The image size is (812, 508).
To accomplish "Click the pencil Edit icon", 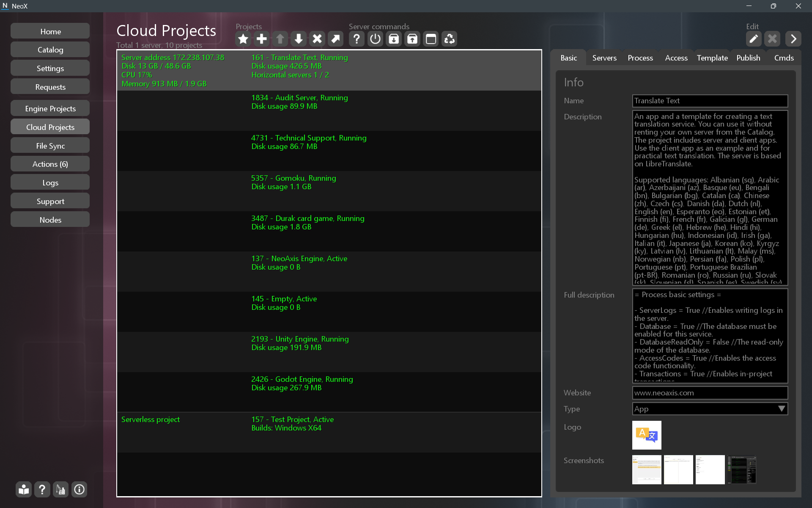I will 753,39.
